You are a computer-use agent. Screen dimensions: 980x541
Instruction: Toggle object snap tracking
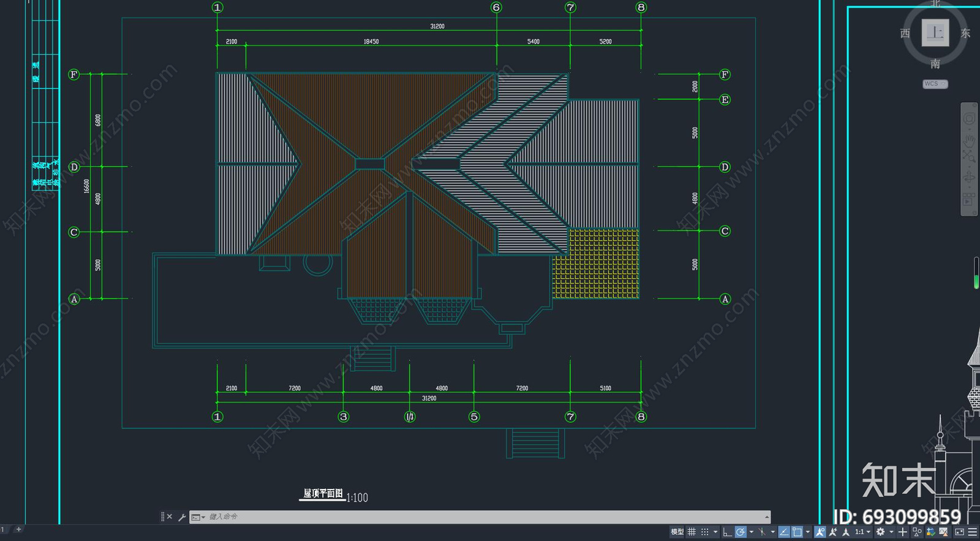pyautogui.click(x=784, y=532)
